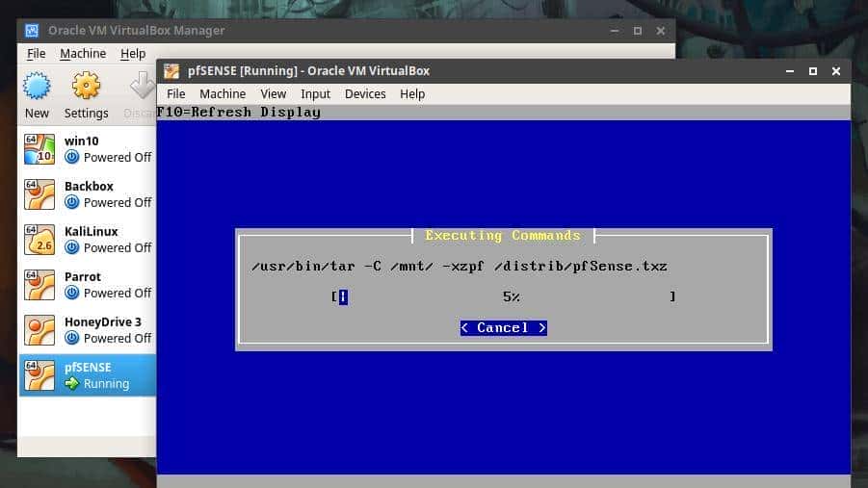Screen dimensions: 868x488
Task: Select the Parrot VM icon
Action: coord(39,285)
